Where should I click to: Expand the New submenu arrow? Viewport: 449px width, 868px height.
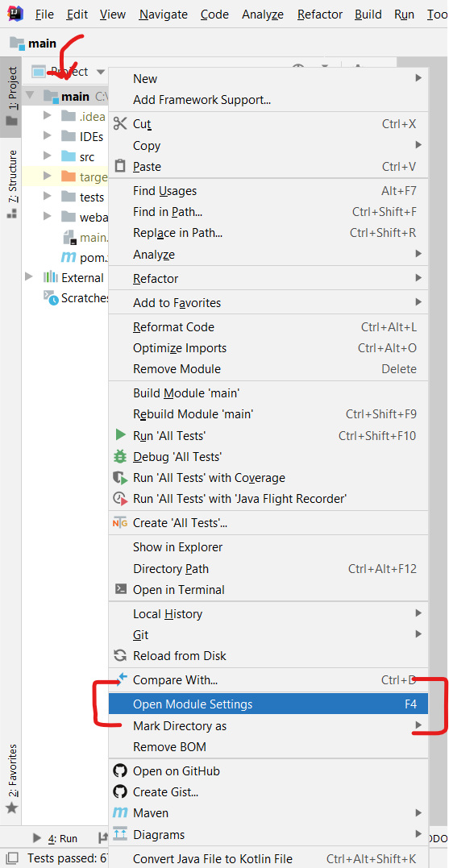point(418,79)
